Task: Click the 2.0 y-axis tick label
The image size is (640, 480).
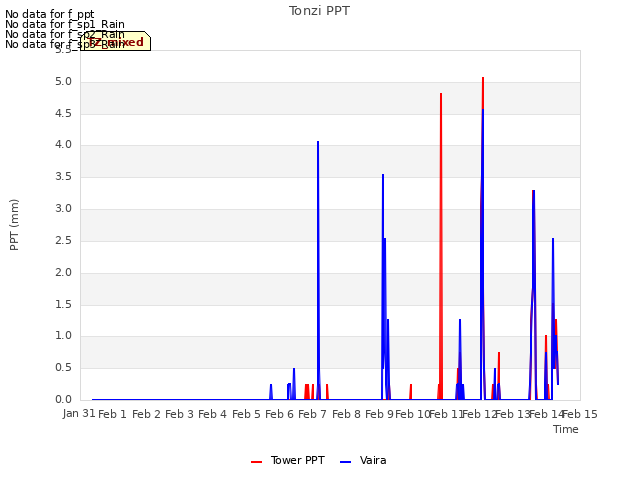Action: (63, 272)
